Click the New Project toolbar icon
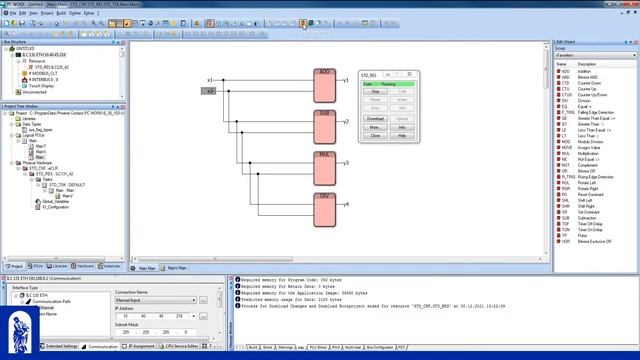The height and width of the screenshot is (360, 640). click(x=7, y=23)
